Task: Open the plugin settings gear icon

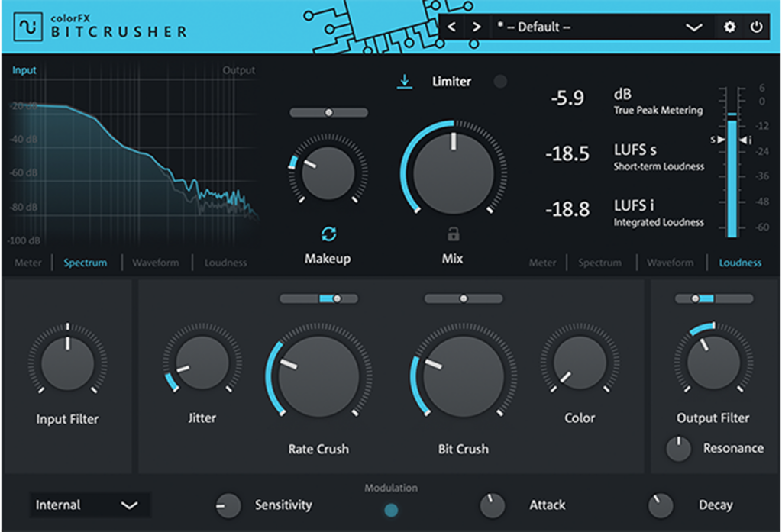Action: pyautogui.click(x=729, y=27)
